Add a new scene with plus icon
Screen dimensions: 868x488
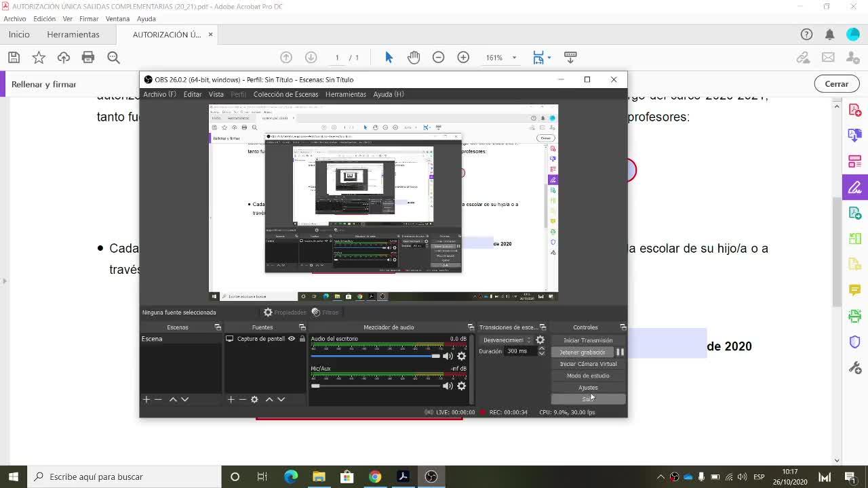[x=146, y=399]
